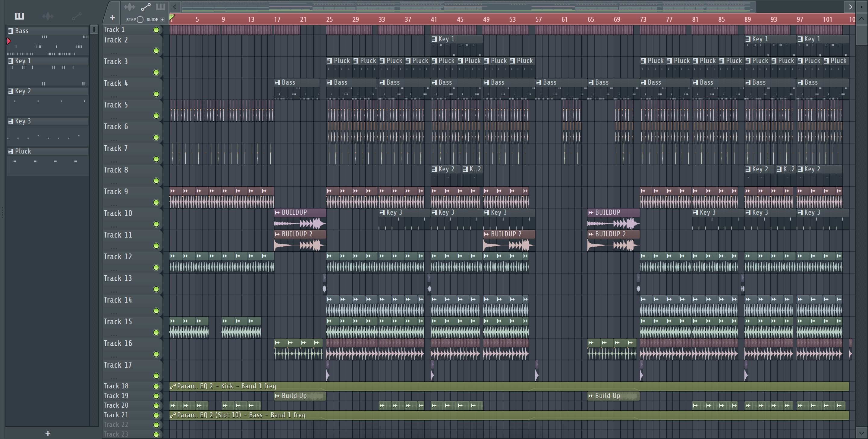868x439 pixels.
Task: Select the Track 10 header label
Action: click(x=118, y=213)
